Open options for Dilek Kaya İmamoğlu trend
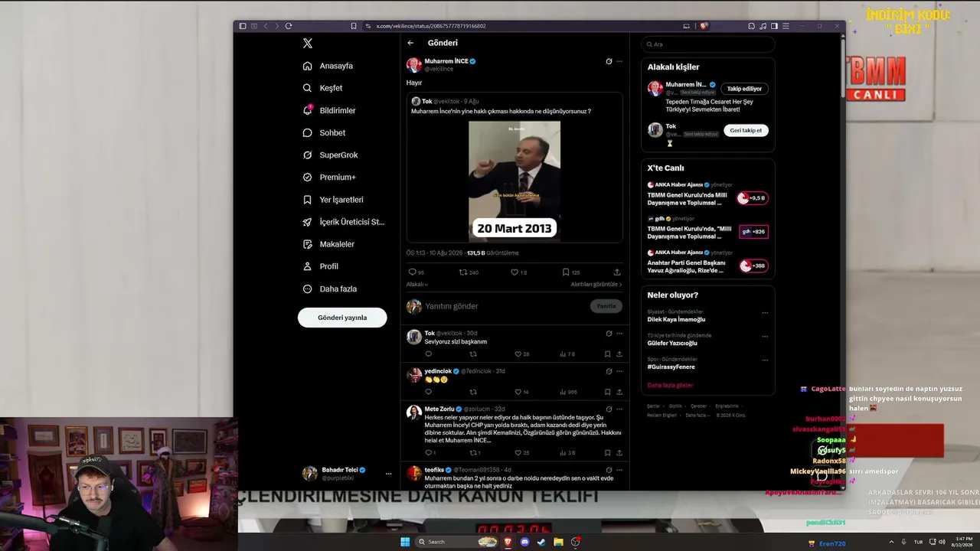The width and height of the screenshot is (980, 551). [x=764, y=313]
